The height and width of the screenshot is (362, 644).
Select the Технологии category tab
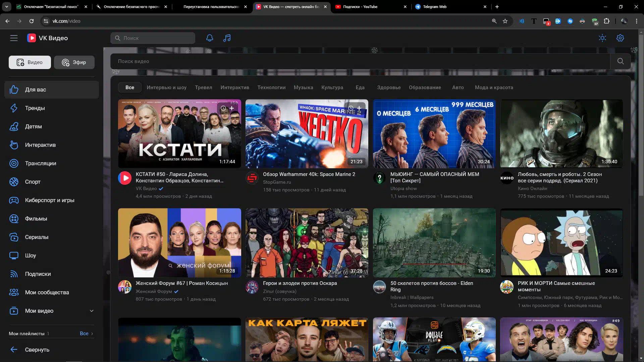[271, 87]
